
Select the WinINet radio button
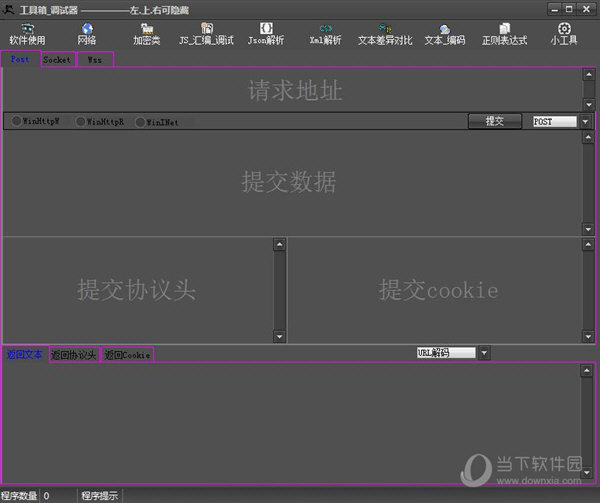point(140,122)
